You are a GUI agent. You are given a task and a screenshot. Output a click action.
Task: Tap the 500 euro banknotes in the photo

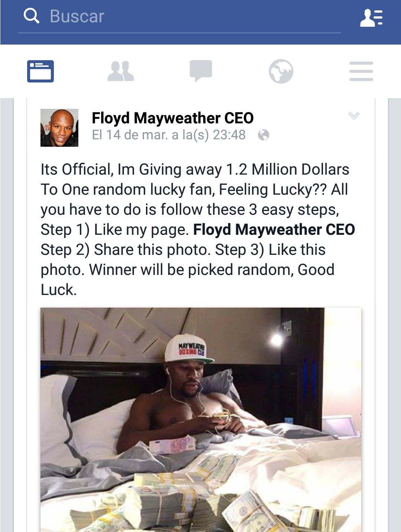click(172, 445)
